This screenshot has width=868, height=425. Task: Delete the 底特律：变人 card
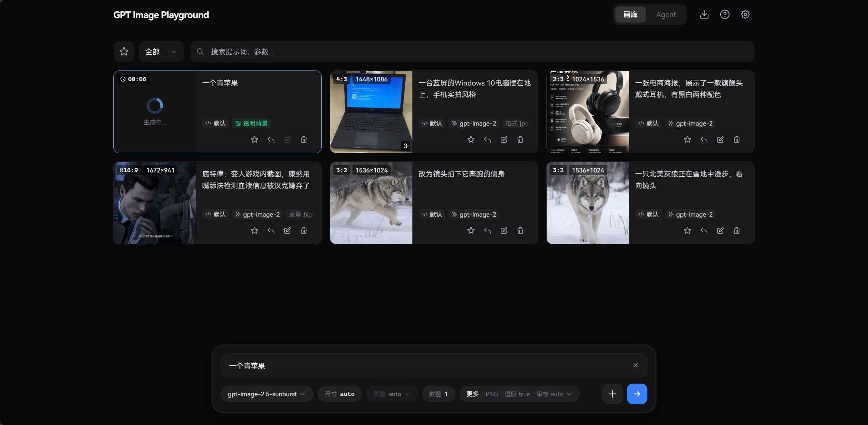303,231
